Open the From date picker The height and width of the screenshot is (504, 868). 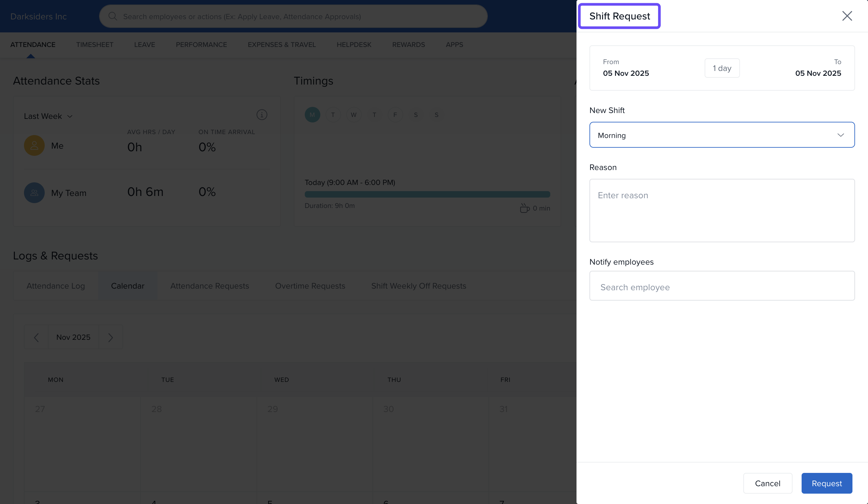point(625,68)
